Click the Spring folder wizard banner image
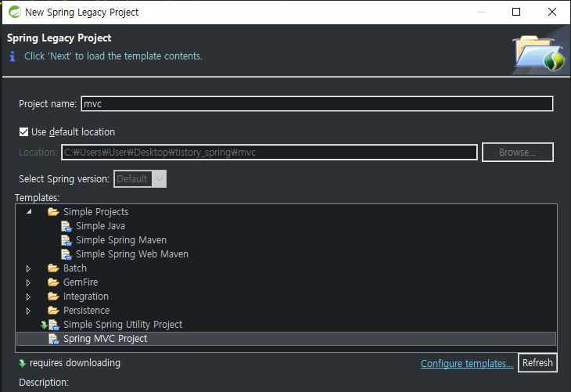571x392 pixels. point(539,53)
